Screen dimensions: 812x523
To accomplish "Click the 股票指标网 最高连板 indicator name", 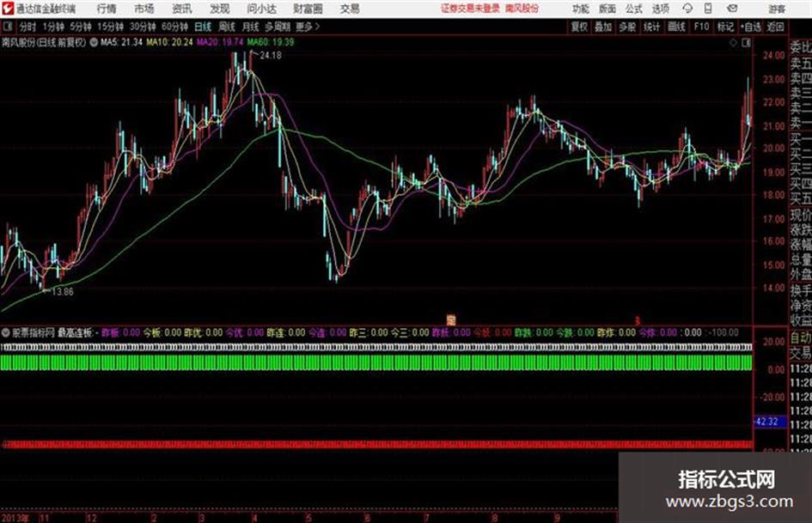I will pyautogui.click(x=52, y=332).
